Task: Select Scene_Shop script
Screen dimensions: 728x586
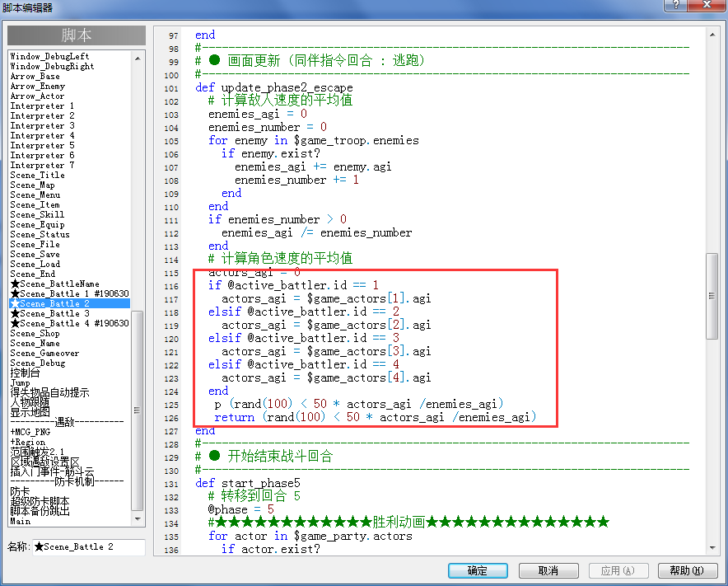Action: click(35, 333)
